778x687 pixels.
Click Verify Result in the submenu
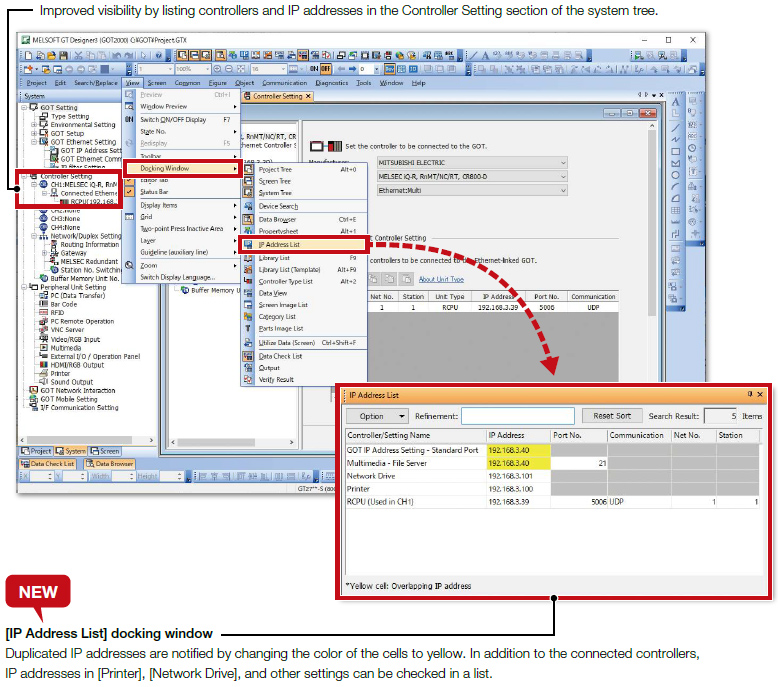[x=276, y=379]
